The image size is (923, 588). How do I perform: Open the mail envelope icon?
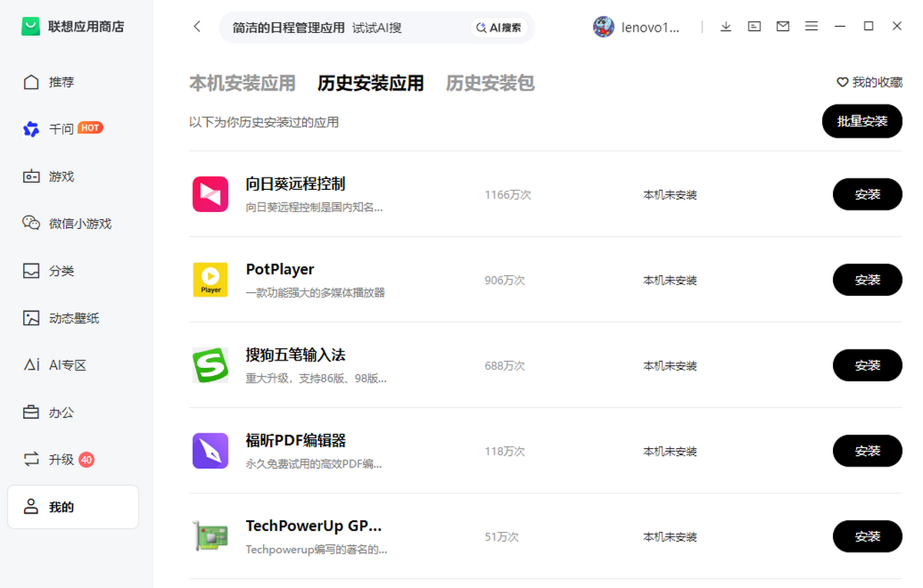(783, 27)
